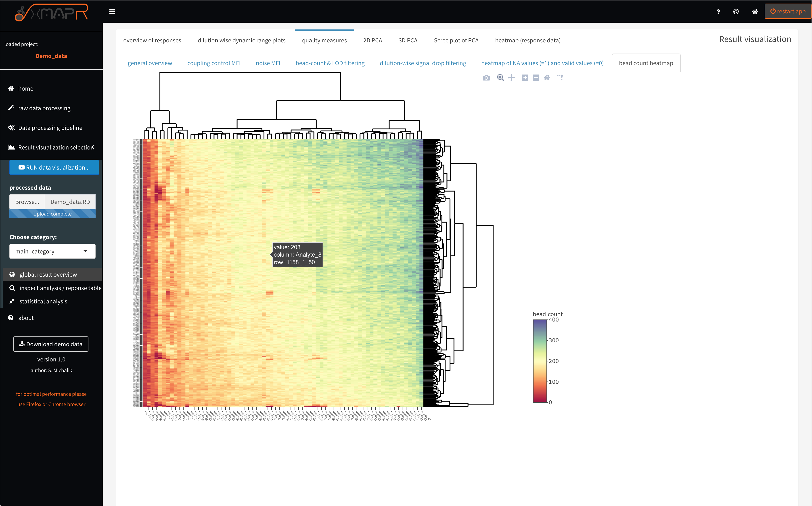Click the Download demo data button
Viewport: 812px width, 506px height.
(50, 344)
